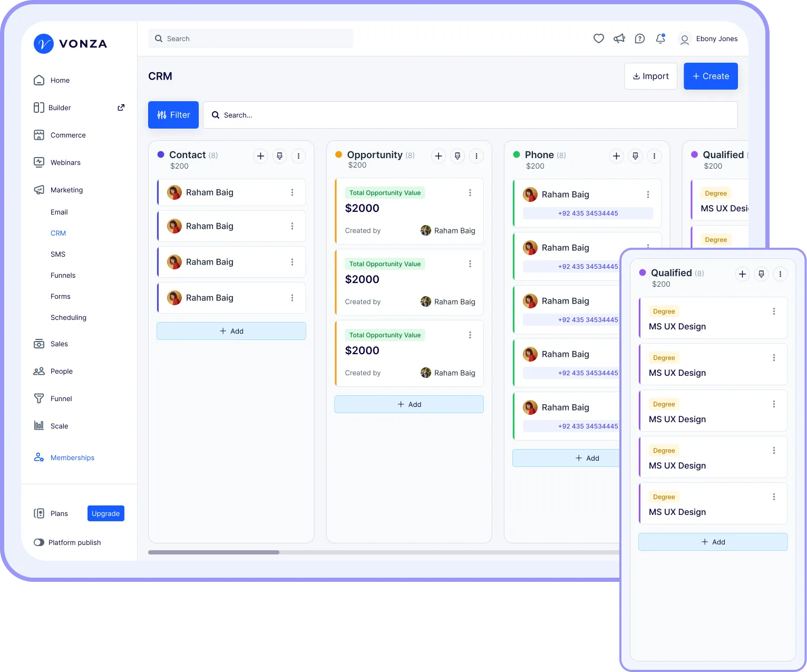The width and height of the screenshot is (807, 672).
Task: Click the plus icon in Contact column header
Action: pos(260,156)
